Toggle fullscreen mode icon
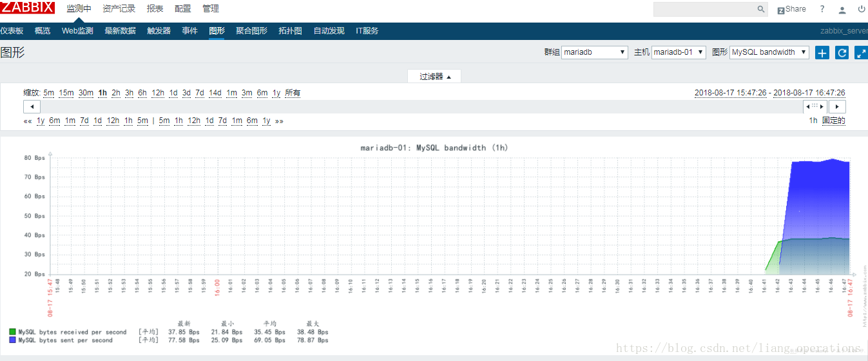The image size is (868, 361). [x=861, y=53]
